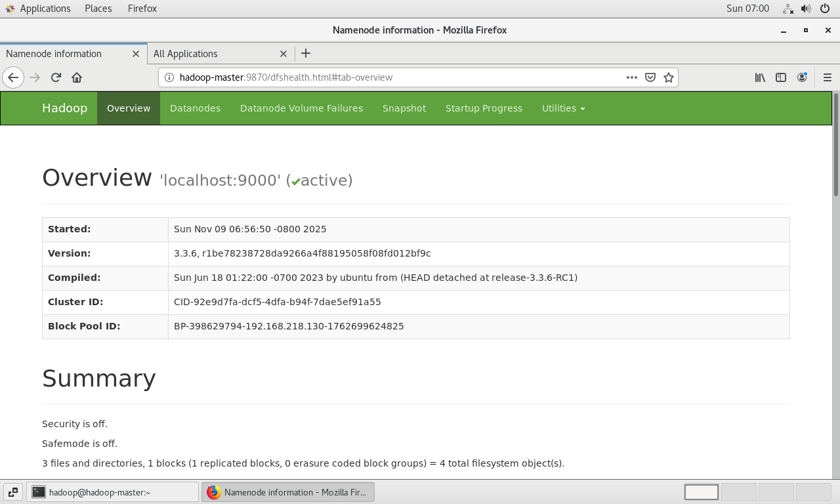The width and height of the screenshot is (840, 504).
Task: Click the site information info icon
Action: 169,77
